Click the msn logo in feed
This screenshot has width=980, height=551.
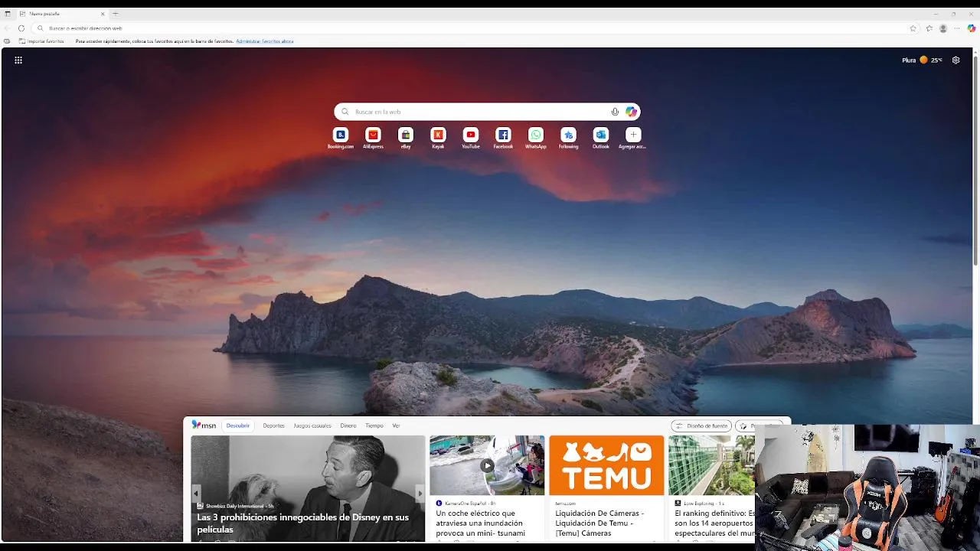(204, 425)
